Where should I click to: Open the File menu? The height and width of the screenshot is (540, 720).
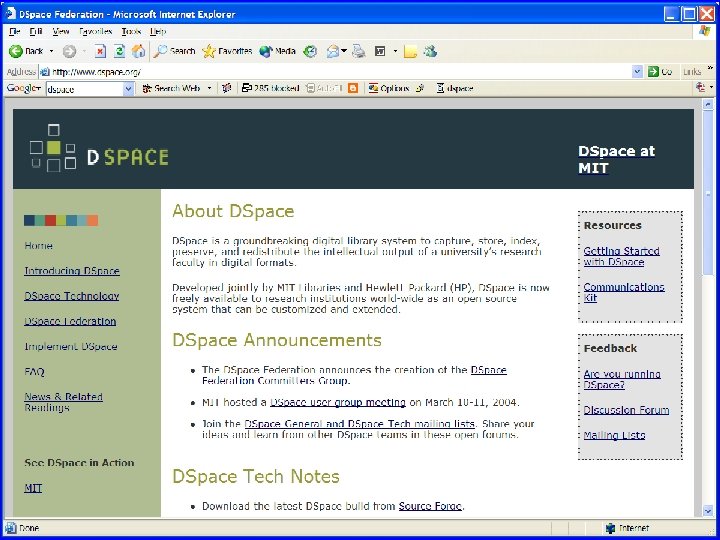15,31
